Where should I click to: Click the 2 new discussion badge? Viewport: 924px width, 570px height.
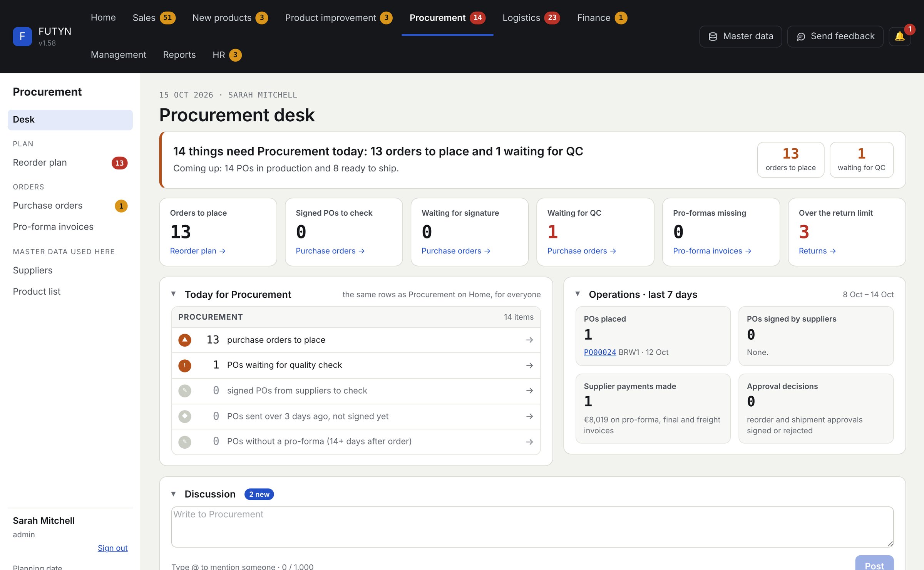click(259, 494)
